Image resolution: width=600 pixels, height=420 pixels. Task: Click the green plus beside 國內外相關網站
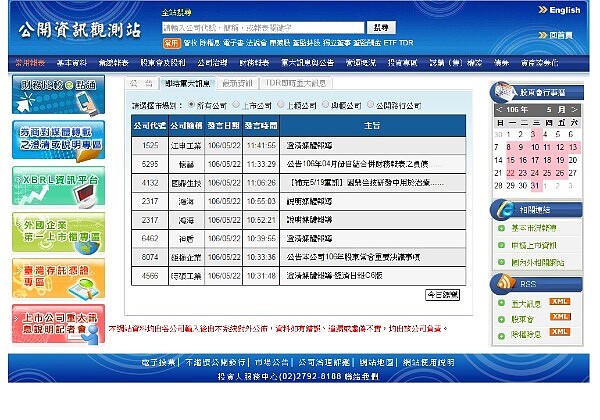click(x=501, y=262)
